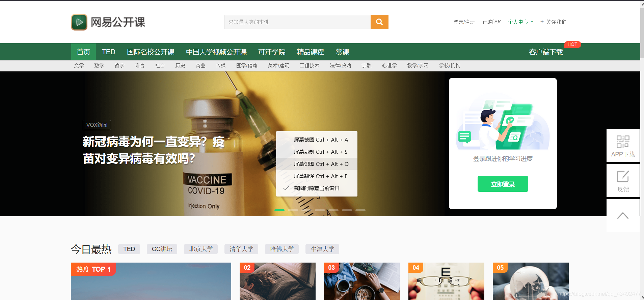Open the APP下载 QR code icon
The image size is (644, 300).
tap(623, 142)
